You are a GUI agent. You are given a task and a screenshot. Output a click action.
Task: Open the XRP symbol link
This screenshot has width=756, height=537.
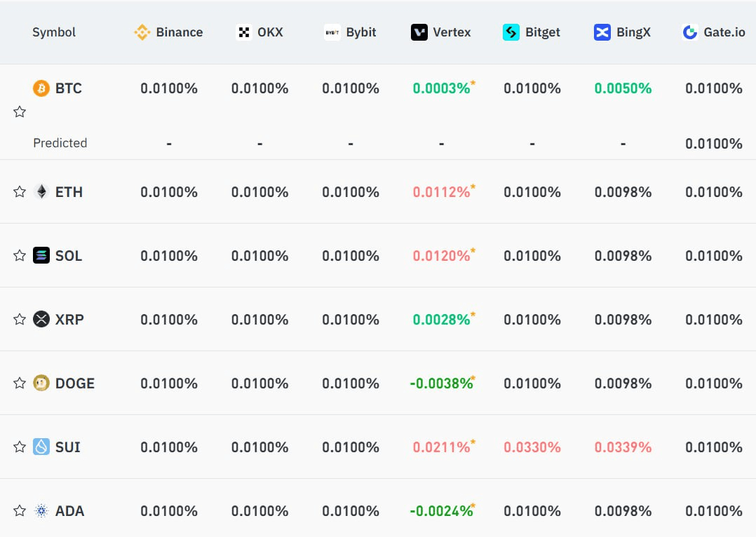69,319
